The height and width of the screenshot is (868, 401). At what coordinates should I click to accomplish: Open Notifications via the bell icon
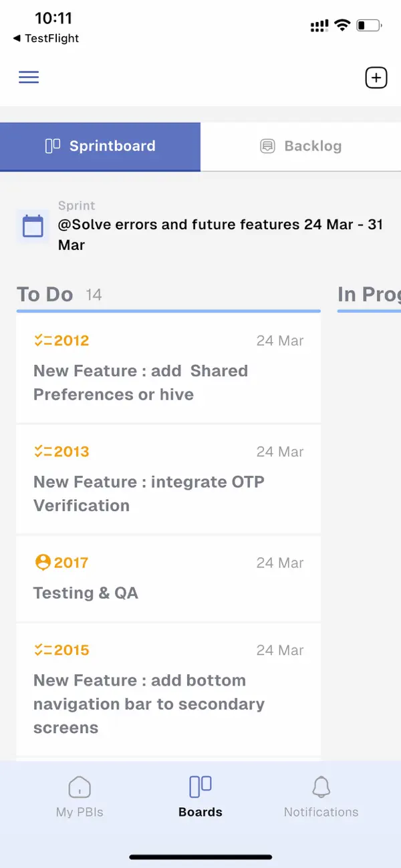click(x=321, y=788)
